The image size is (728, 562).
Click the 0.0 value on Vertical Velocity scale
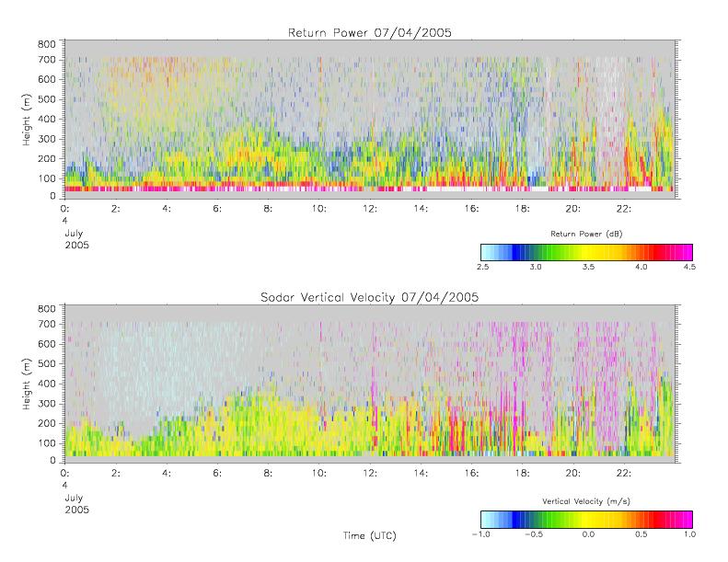tap(588, 534)
